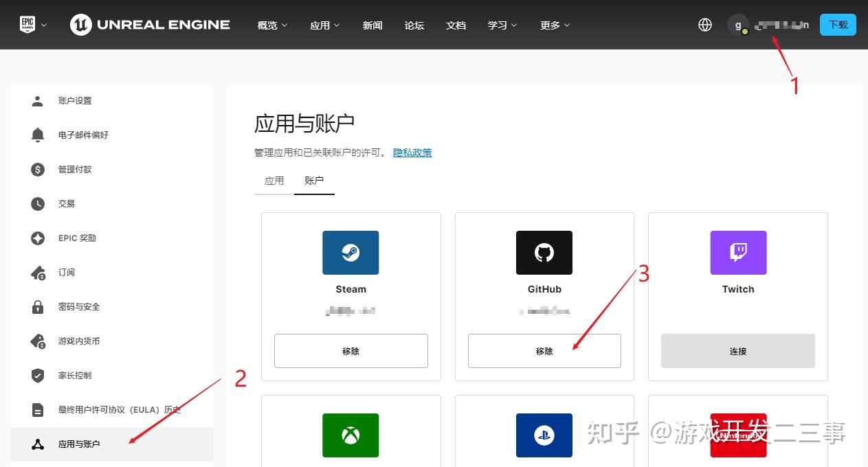Expand the 学习 dropdown

(x=502, y=25)
